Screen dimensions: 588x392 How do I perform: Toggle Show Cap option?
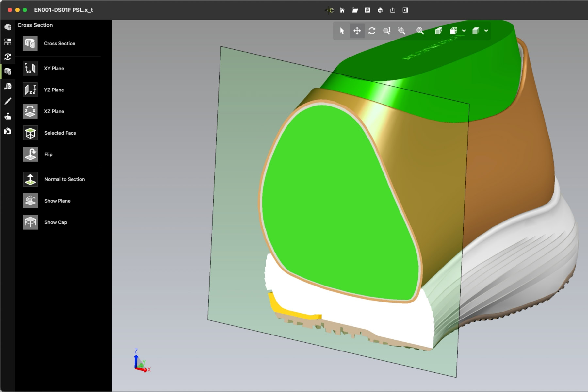pyautogui.click(x=30, y=222)
